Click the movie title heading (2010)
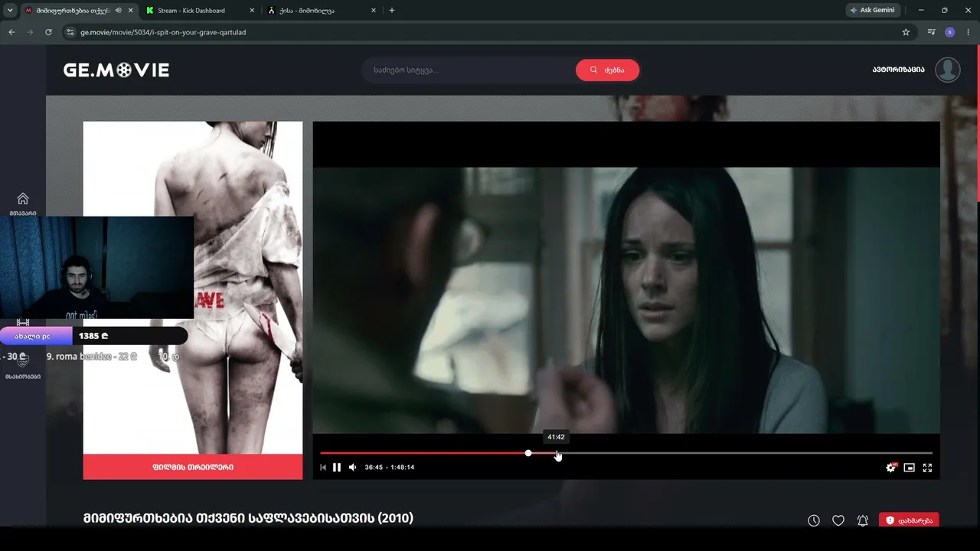980x551 pixels. (x=248, y=518)
